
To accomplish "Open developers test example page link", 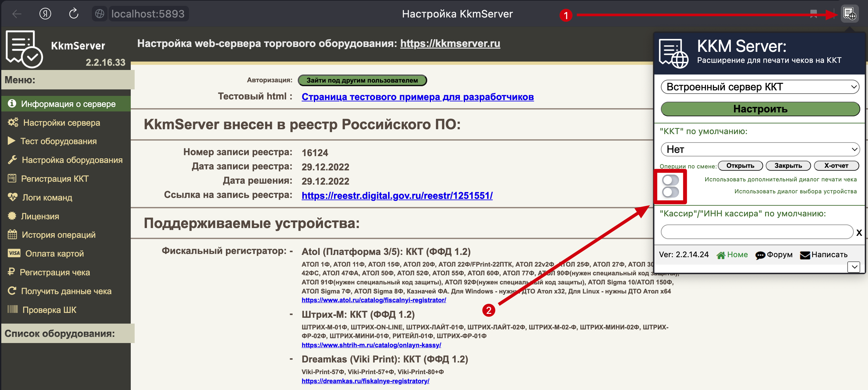I will [417, 97].
